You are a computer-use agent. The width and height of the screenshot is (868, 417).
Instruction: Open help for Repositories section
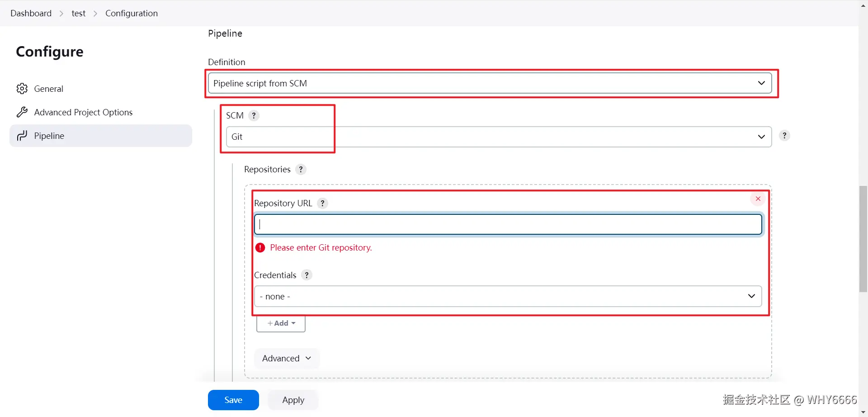pos(301,170)
